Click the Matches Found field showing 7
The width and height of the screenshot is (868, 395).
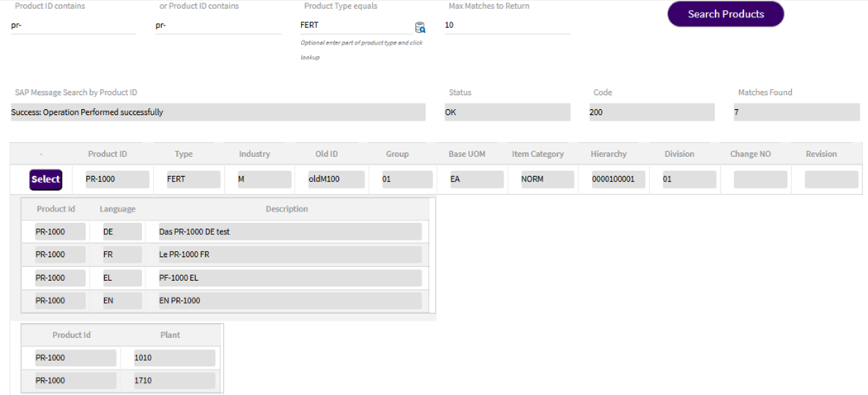797,112
